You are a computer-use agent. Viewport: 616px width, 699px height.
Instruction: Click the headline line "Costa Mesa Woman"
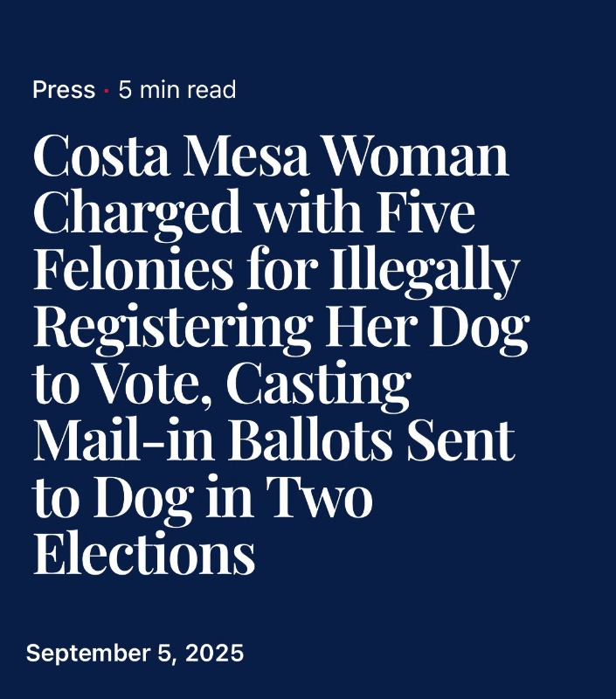pyautogui.click(x=271, y=156)
